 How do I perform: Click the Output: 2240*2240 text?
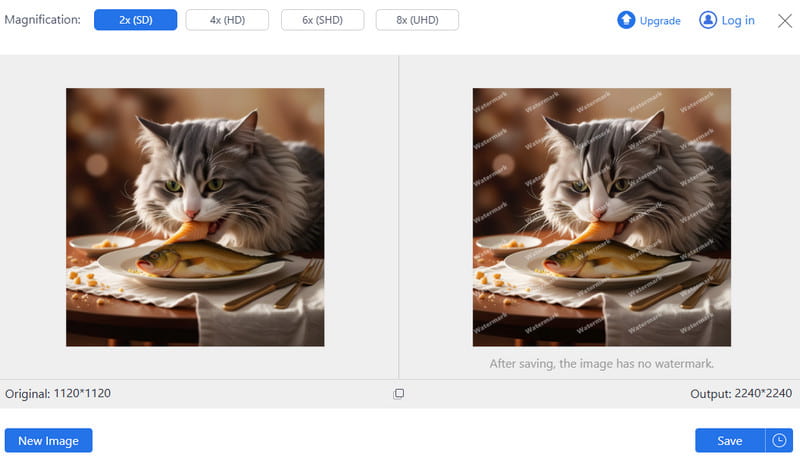pos(741,394)
